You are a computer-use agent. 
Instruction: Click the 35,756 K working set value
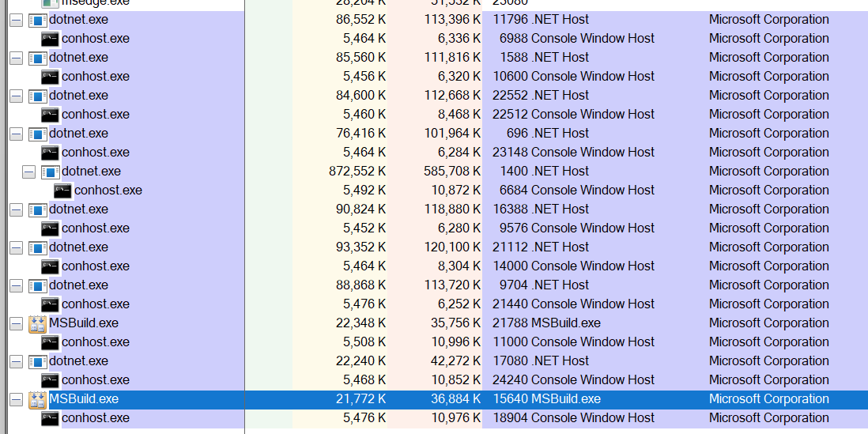coord(456,323)
